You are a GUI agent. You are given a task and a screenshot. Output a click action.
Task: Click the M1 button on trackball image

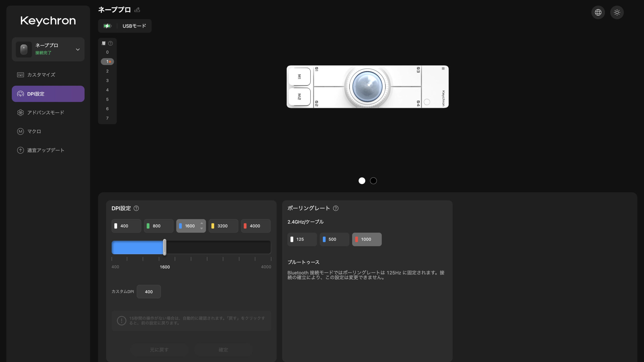click(x=299, y=77)
